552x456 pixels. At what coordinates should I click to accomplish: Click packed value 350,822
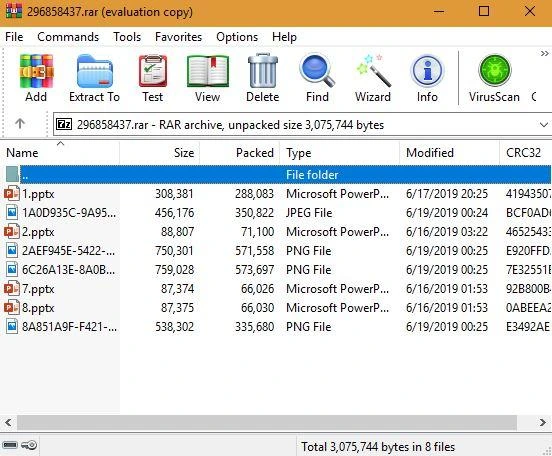pos(255,213)
